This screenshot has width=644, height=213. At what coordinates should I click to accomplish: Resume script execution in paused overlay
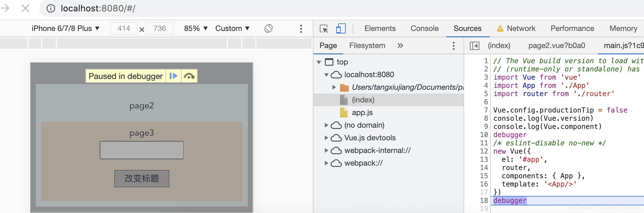(173, 76)
